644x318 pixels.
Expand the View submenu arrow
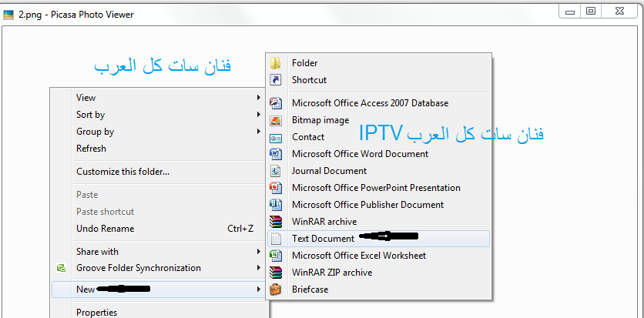pyautogui.click(x=258, y=98)
